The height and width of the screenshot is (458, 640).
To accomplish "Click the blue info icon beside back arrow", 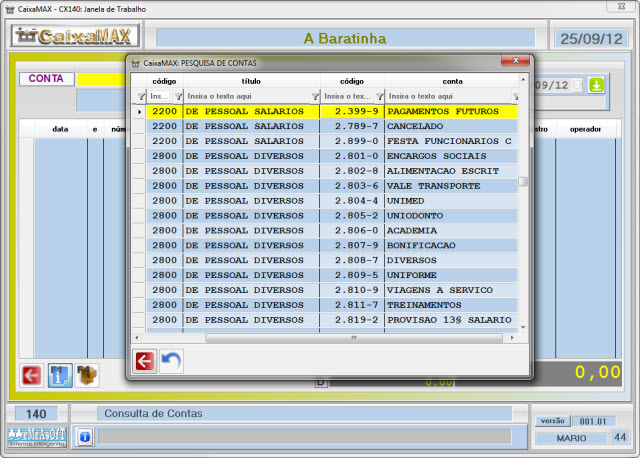I will (60, 375).
